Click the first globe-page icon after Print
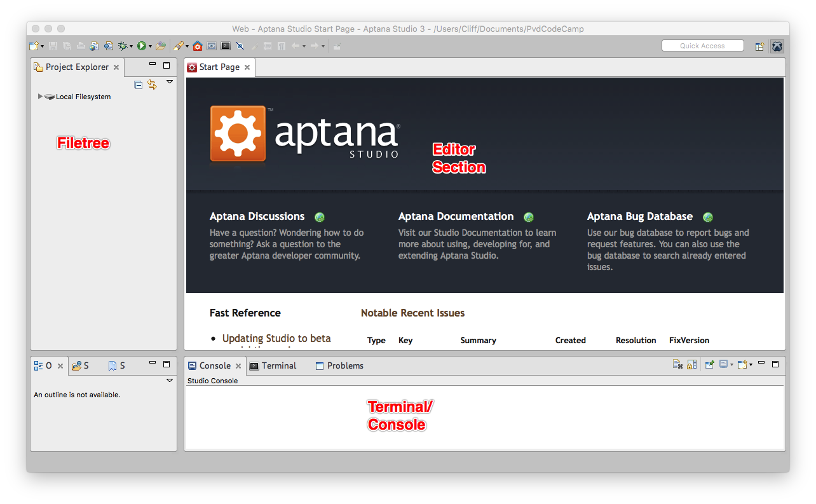 [94, 46]
